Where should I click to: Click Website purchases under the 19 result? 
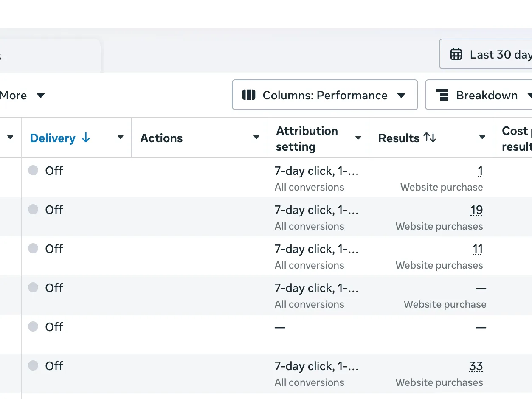coord(439,226)
